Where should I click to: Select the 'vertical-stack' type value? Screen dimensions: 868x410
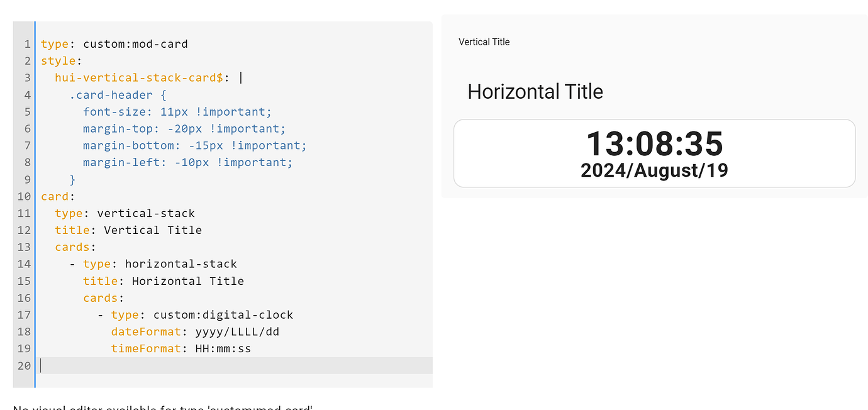[x=146, y=213]
